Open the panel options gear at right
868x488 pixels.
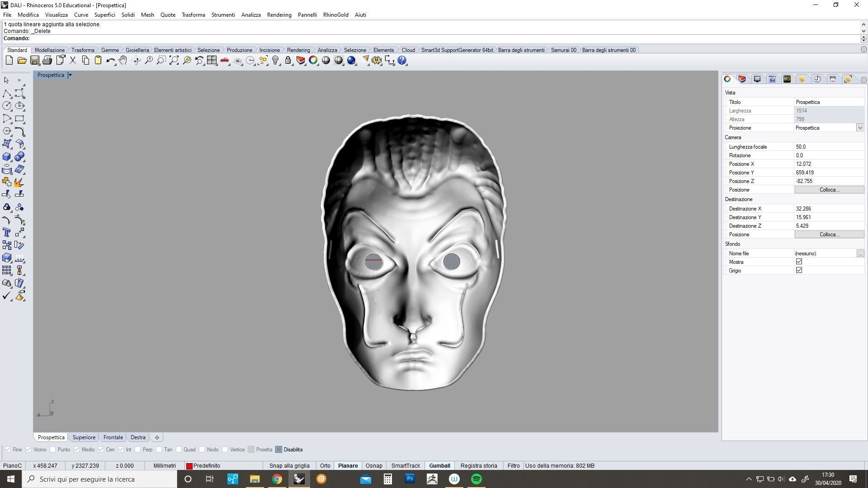pyautogui.click(x=863, y=80)
